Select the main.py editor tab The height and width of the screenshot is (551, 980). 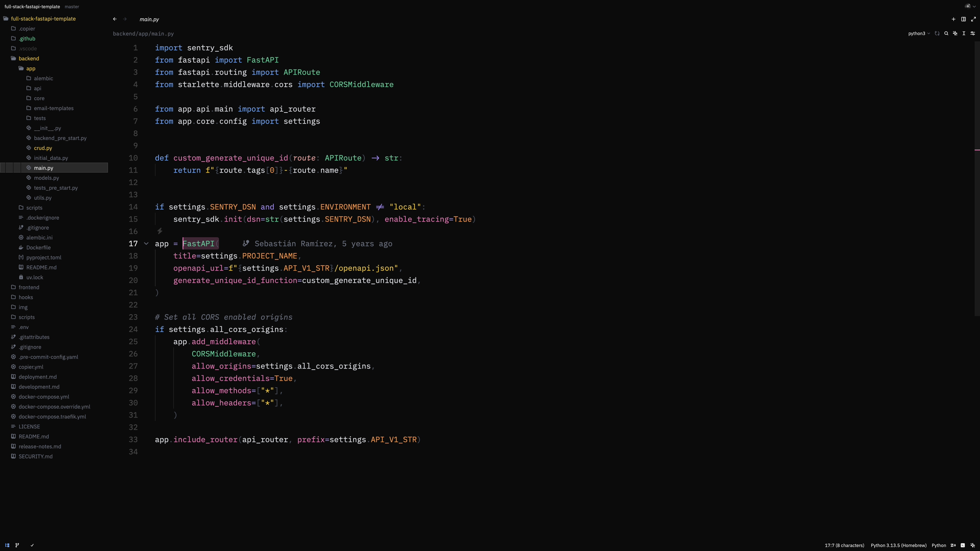[x=149, y=19]
